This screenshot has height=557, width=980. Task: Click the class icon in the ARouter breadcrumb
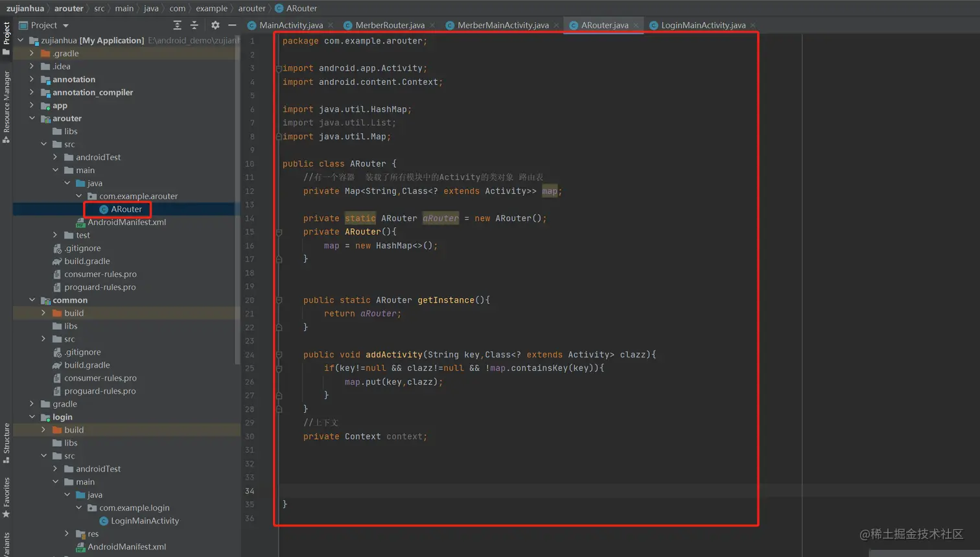pyautogui.click(x=279, y=8)
